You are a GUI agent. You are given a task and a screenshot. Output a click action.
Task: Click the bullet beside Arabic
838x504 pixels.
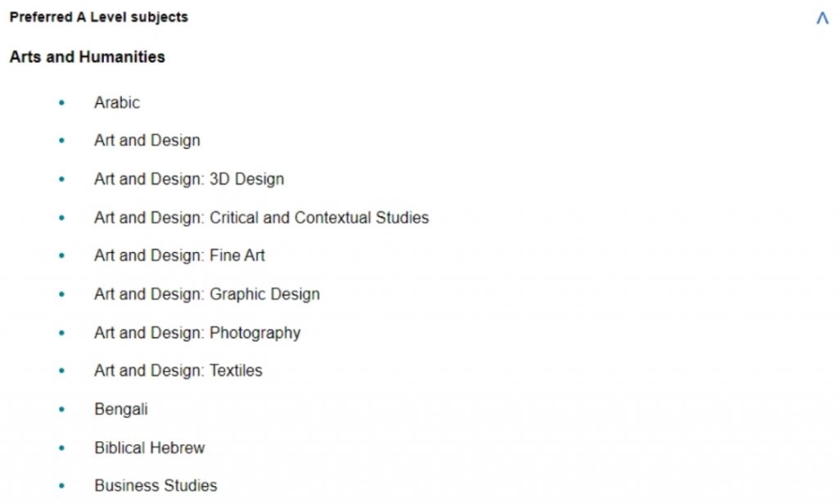tap(61, 103)
